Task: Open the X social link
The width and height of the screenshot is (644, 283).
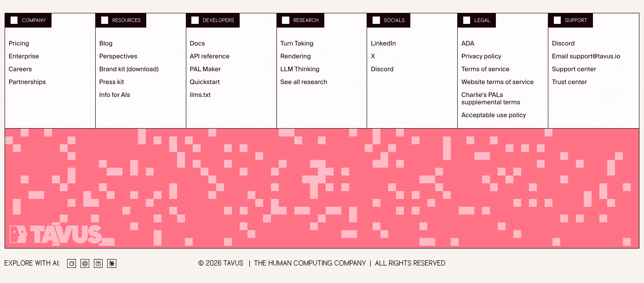Action: [373, 56]
